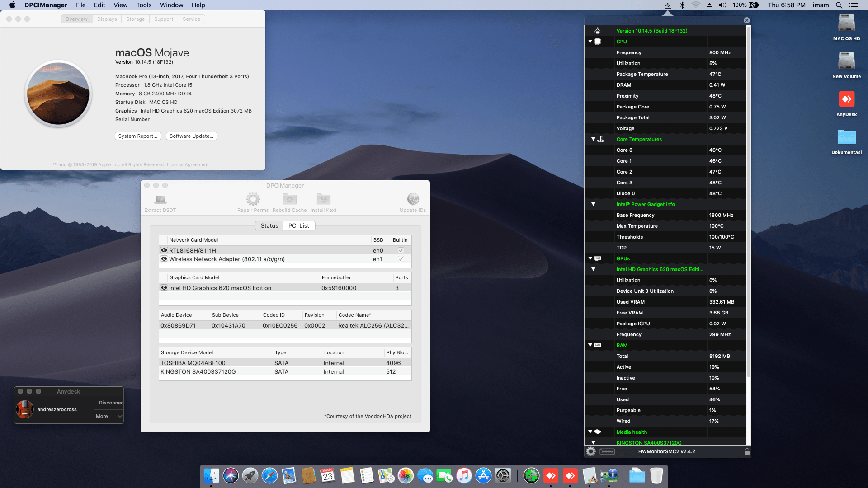The height and width of the screenshot is (488, 868).
Task: Click the eye toggle next to Intel HD Graphics 620
Action: 164,288
